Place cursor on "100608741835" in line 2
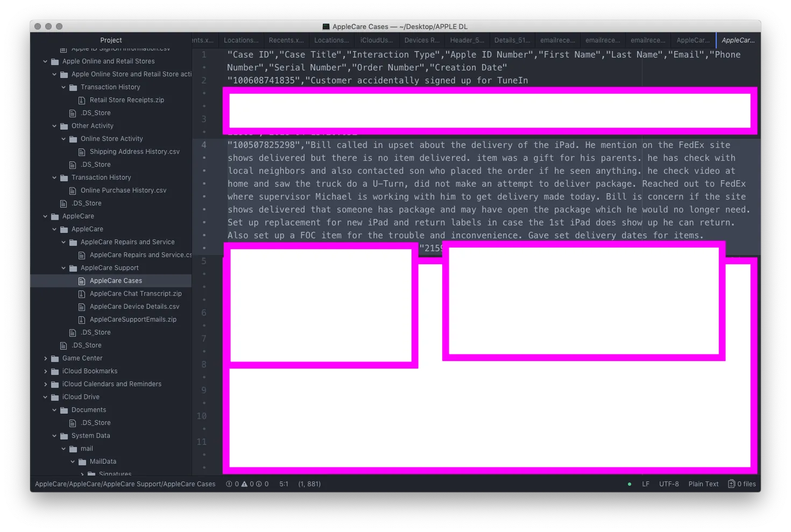 (264, 80)
